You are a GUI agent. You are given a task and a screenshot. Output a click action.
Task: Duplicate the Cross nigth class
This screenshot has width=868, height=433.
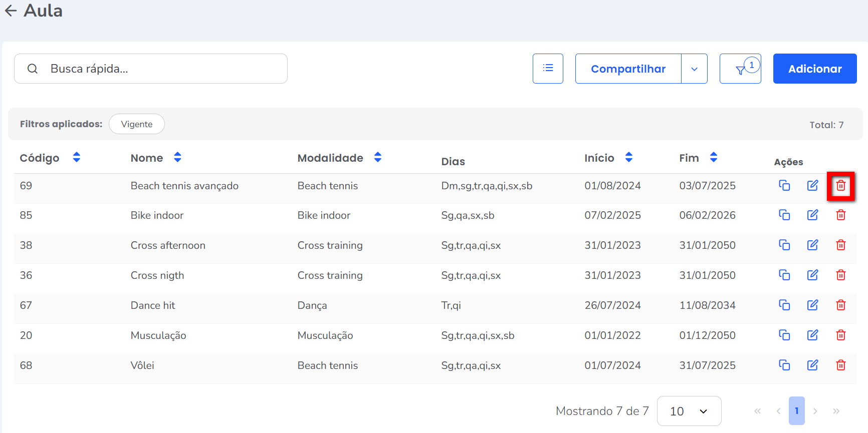point(784,275)
